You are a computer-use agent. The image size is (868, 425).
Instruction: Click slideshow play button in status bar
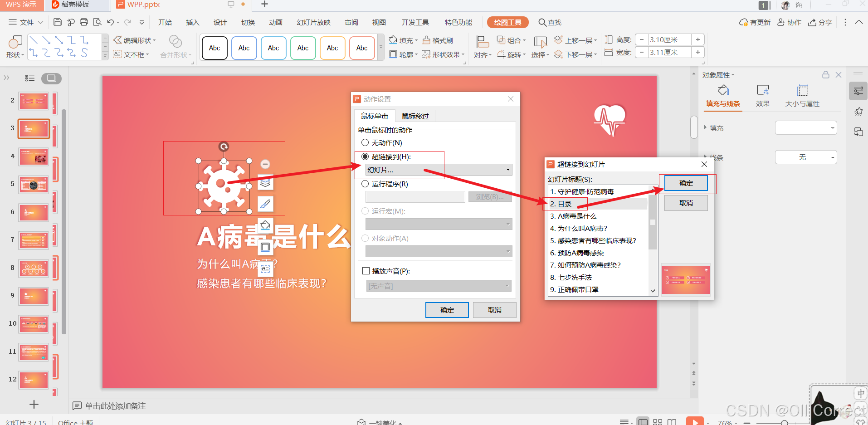click(695, 421)
